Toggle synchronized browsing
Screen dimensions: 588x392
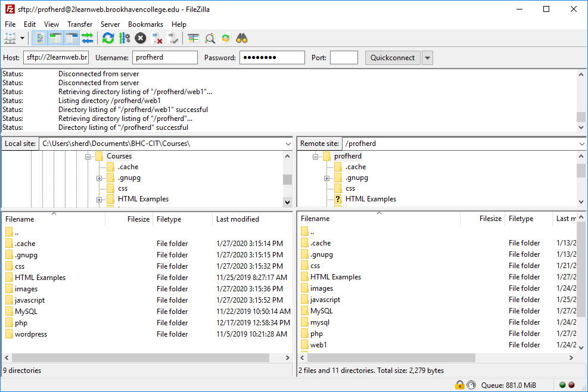click(226, 38)
